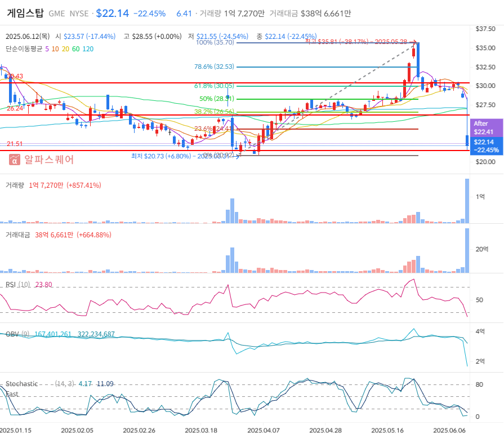This screenshot has height=438, width=504.
Task: Click the Stochastic value 11.09
Action: coord(105,384)
